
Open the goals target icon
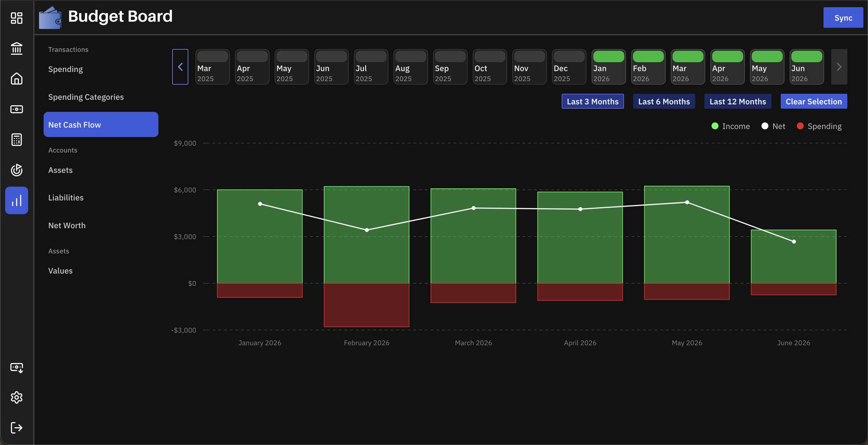pyautogui.click(x=17, y=170)
